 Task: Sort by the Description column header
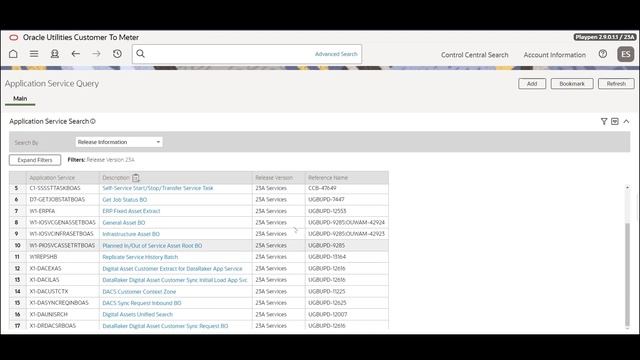[x=116, y=178]
